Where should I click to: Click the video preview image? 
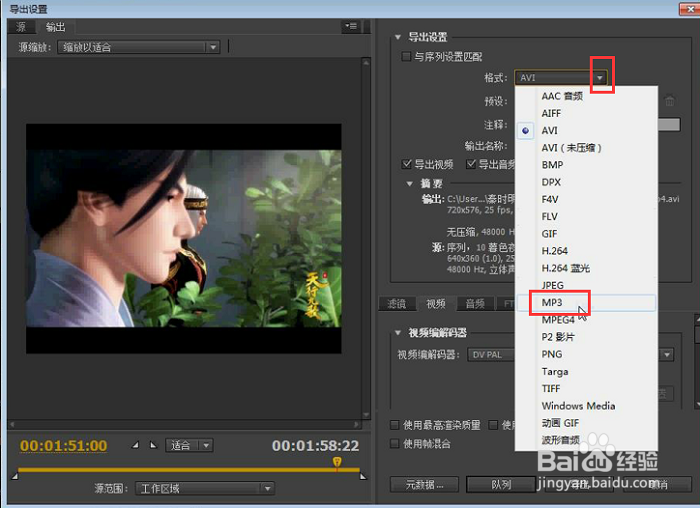point(183,239)
